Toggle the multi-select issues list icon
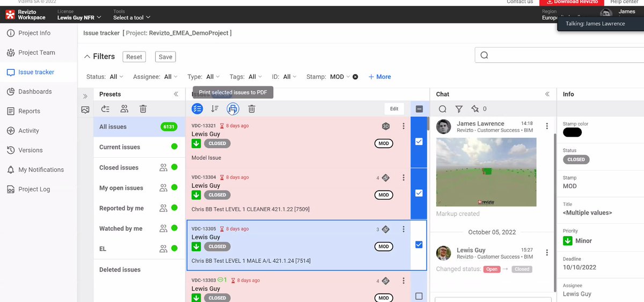The height and width of the screenshot is (302, 644). pos(197,109)
